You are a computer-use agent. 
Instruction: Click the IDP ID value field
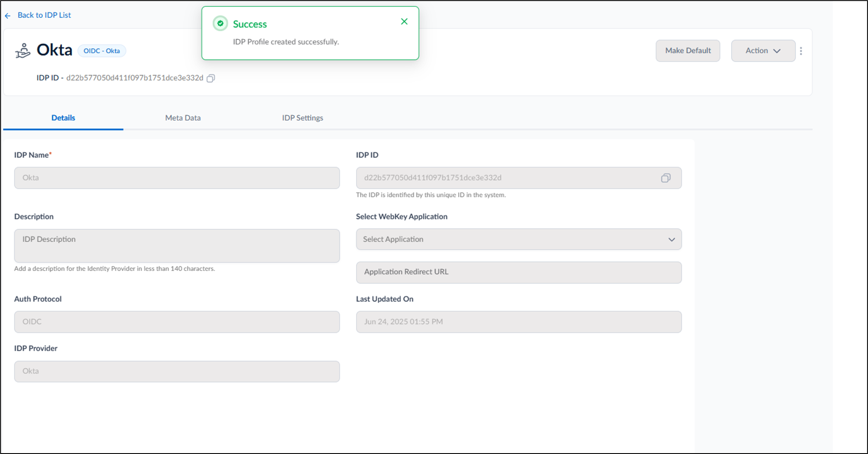[519, 178]
